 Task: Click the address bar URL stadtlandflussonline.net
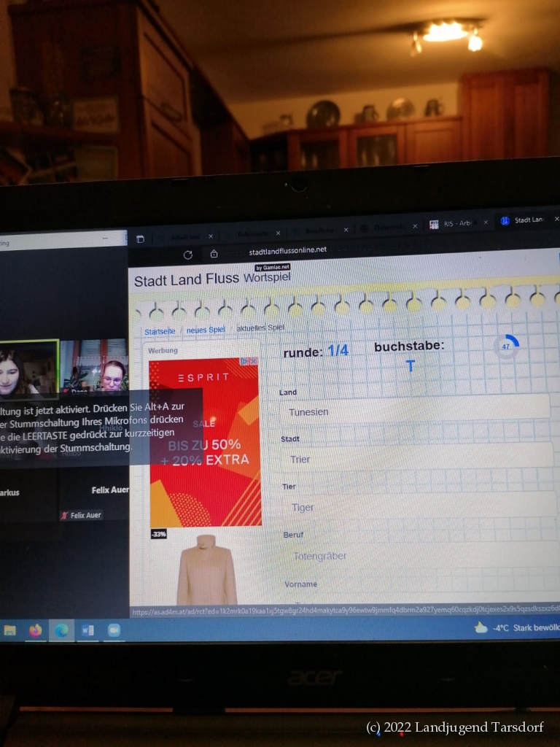[287, 249]
